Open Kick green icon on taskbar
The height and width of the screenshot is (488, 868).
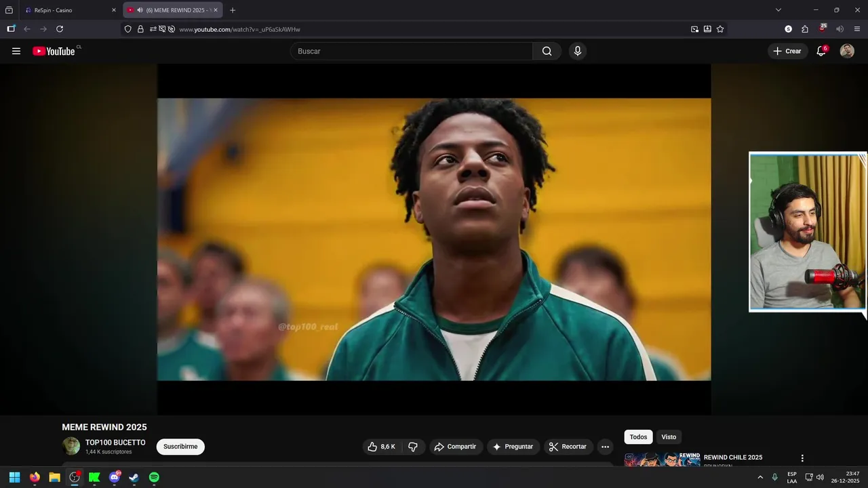click(x=94, y=477)
